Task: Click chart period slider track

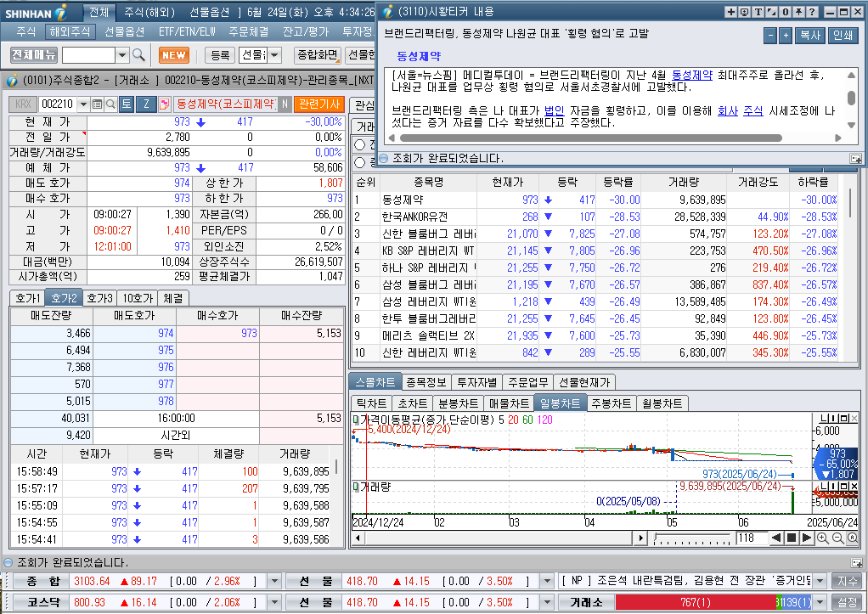Action: 692,538
